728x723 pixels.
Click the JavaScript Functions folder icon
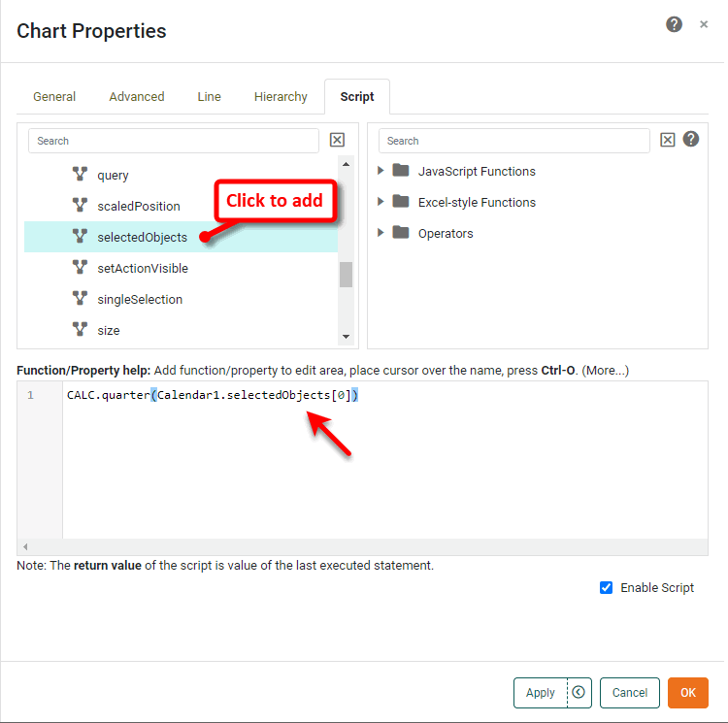point(401,171)
